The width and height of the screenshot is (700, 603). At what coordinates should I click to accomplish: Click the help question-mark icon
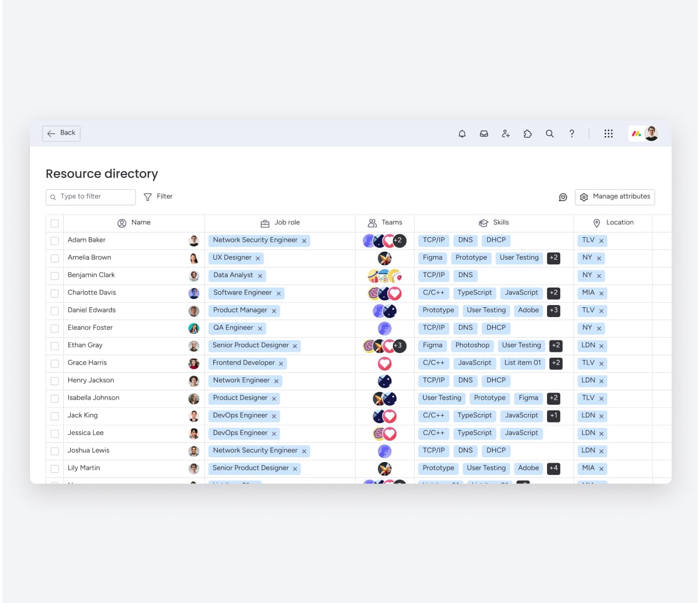click(571, 133)
